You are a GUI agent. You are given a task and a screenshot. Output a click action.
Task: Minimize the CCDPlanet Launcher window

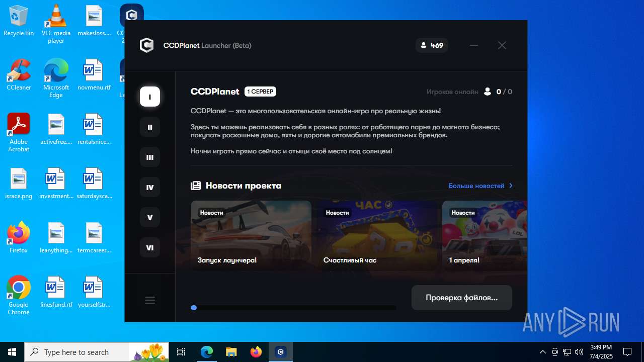pos(474,45)
